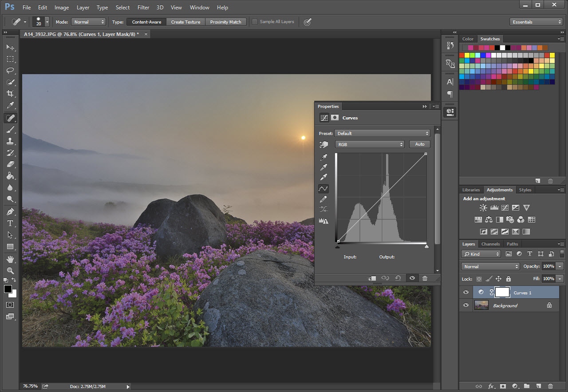This screenshot has width=568, height=392.
Task: Select the Crop tool
Action: click(10, 94)
